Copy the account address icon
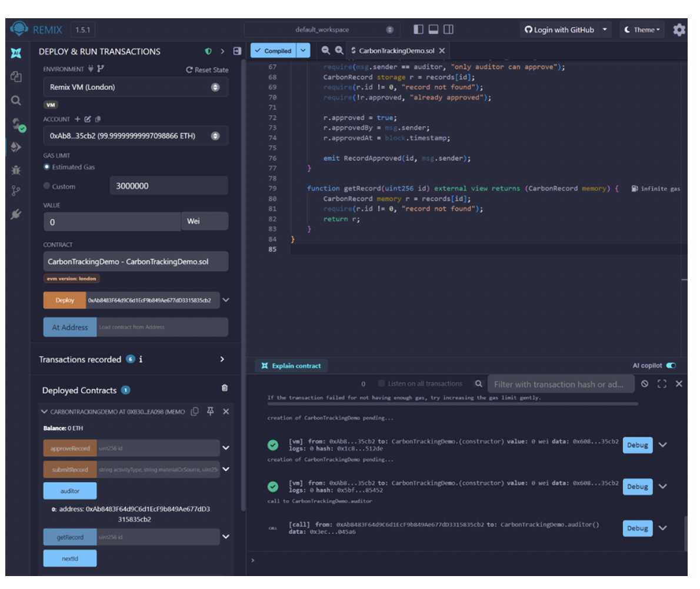The height and width of the screenshot is (589, 700). 98,119
